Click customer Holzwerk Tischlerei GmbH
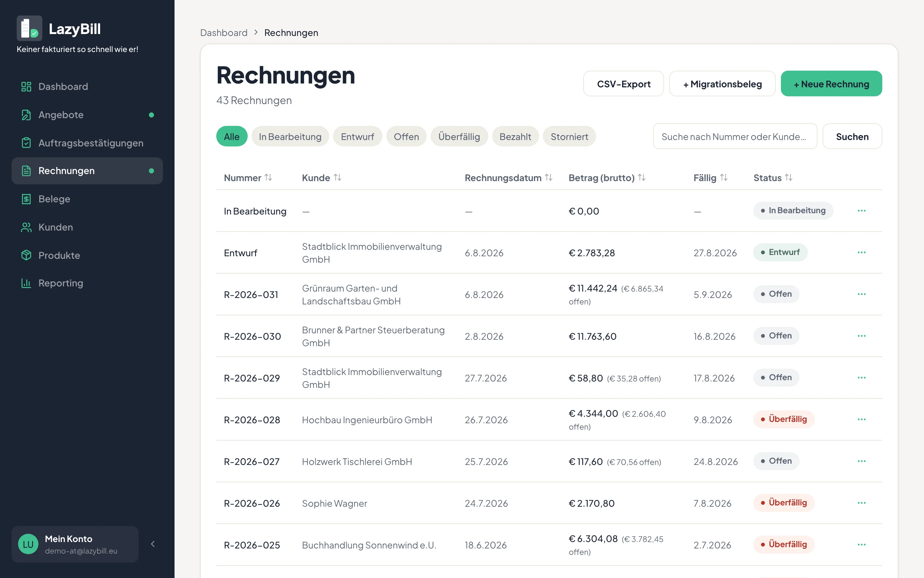 pos(357,461)
